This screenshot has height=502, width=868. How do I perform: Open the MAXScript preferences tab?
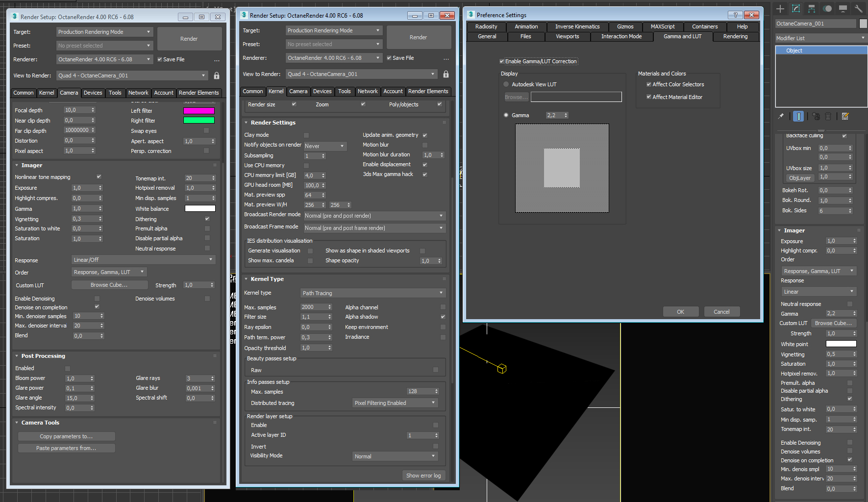[x=662, y=26]
